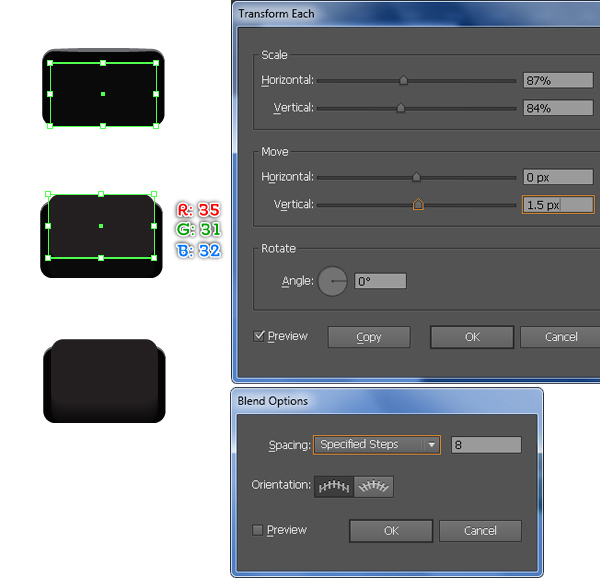Viewport: 600px width, 580px height.
Task: Select Align to Path orientation icon
Action: pyautogui.click(x=374, y=487)
